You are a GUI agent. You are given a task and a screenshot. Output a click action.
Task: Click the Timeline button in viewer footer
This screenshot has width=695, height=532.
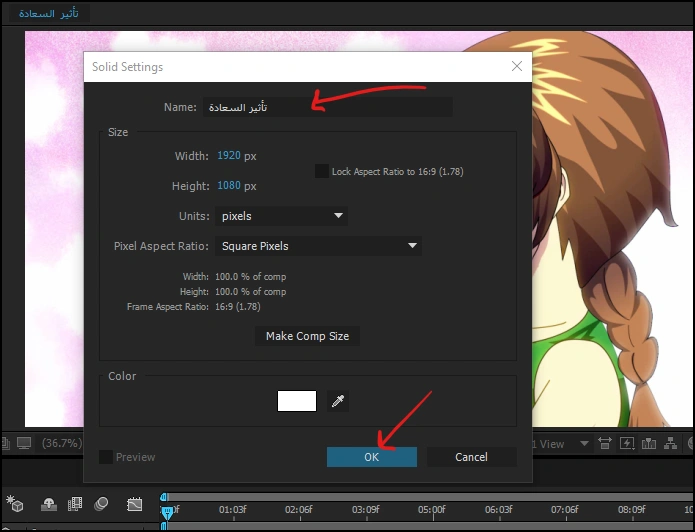(x=648, y=443)
